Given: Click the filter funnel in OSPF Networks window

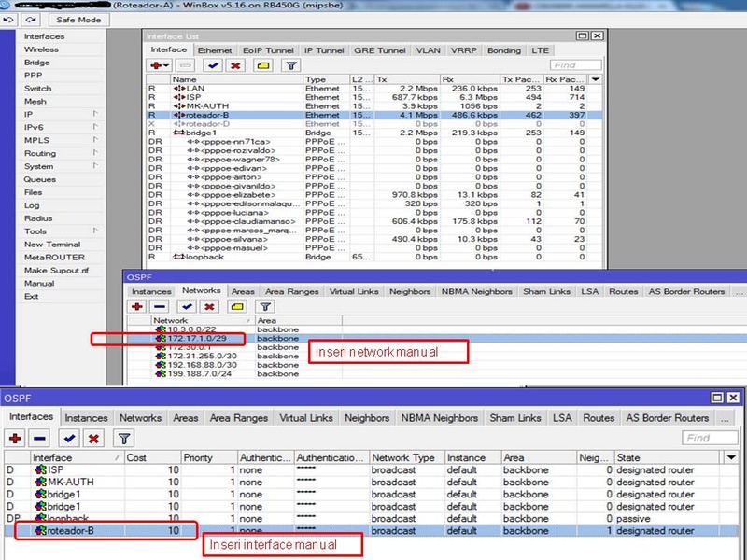Looking at the screenshot, I should (265, 306).
